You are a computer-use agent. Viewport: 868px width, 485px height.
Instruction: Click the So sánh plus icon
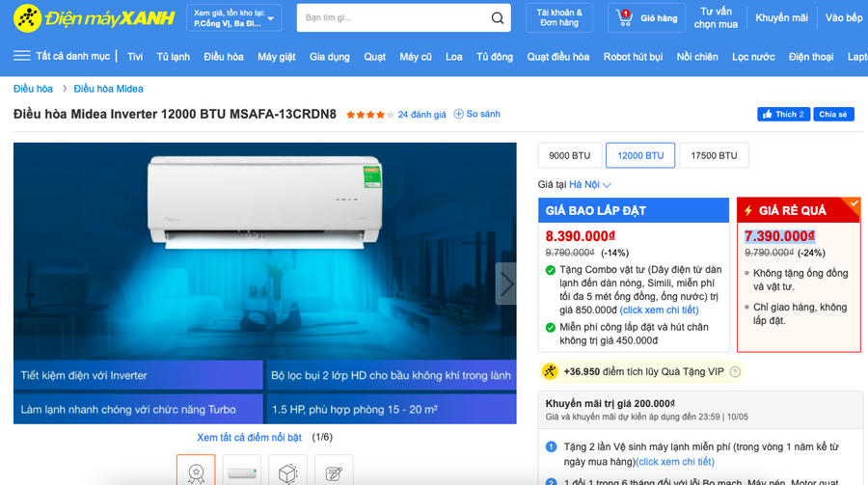tap(458, 114)
